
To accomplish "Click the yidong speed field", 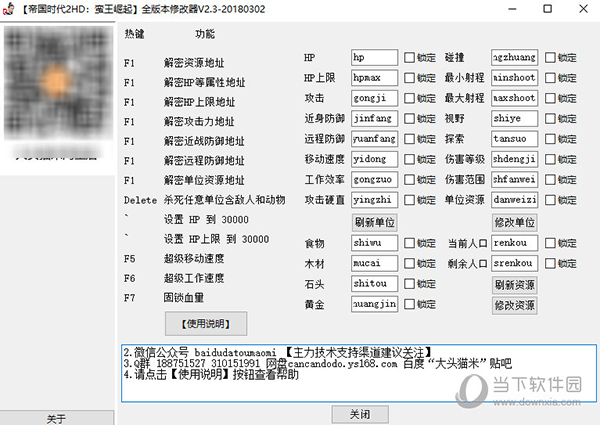I will point(375,159).
